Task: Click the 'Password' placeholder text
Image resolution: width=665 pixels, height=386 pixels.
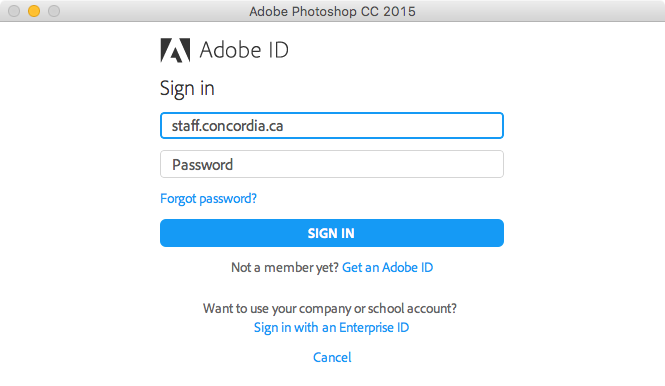Action: pyautogui.click(x=202, y=165)
